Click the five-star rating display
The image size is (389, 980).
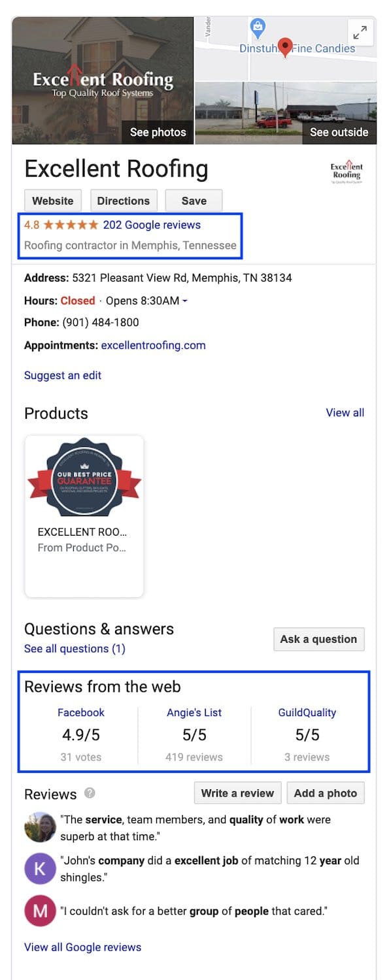pos(71,225)
